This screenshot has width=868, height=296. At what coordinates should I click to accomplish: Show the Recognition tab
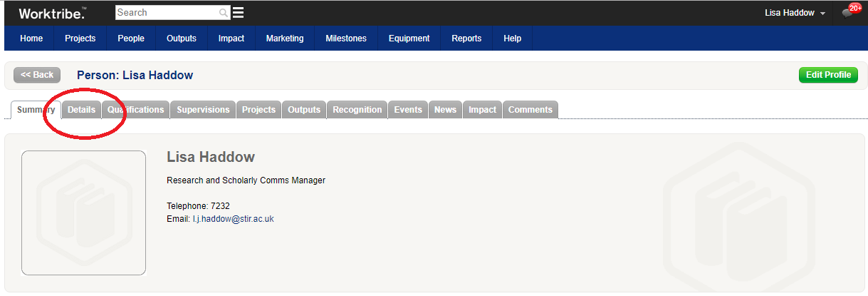(357, 110)
